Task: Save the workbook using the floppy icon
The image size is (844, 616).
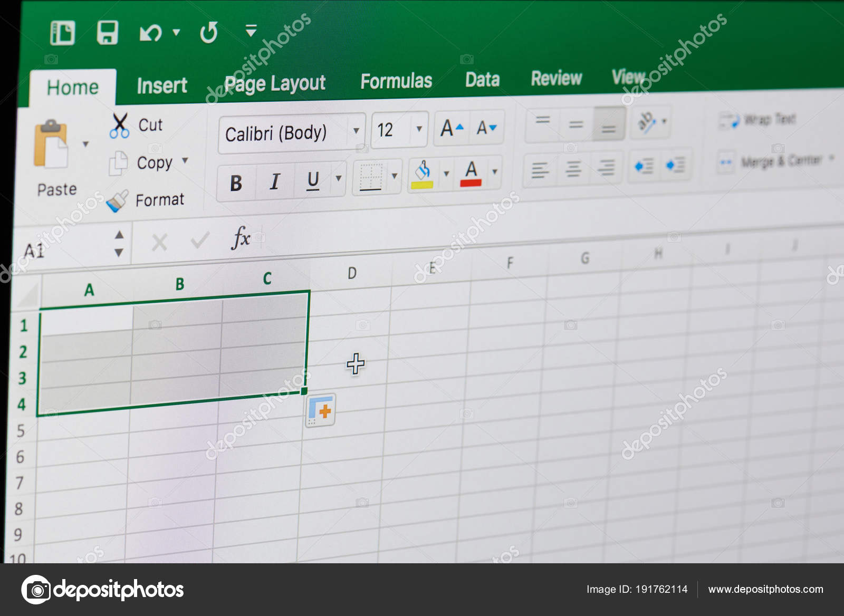Action: (x=107, y=33)
